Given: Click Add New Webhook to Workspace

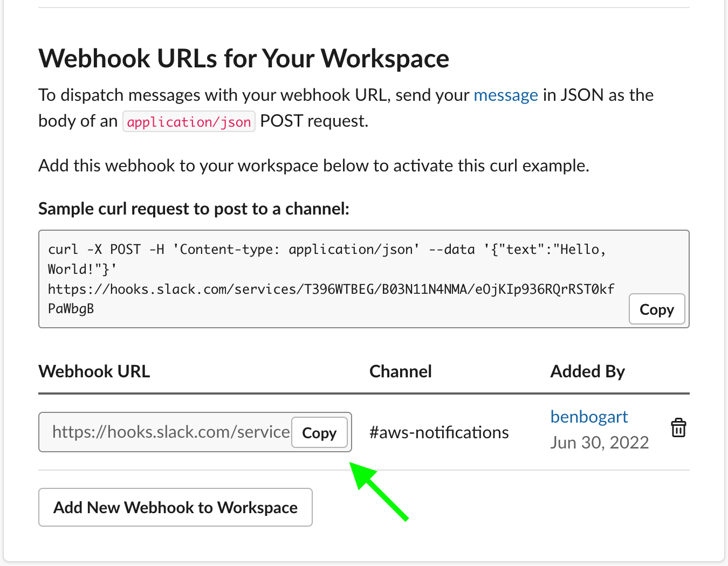Looking at the screenshot, I should click(175, 507).
